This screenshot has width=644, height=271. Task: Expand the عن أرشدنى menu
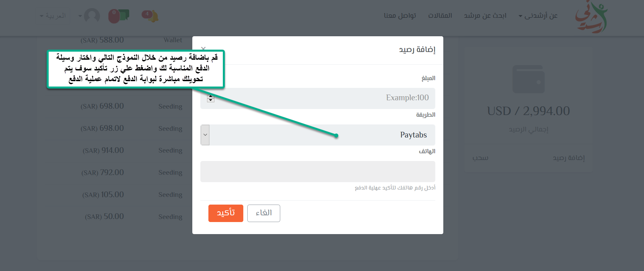point(538,16)
